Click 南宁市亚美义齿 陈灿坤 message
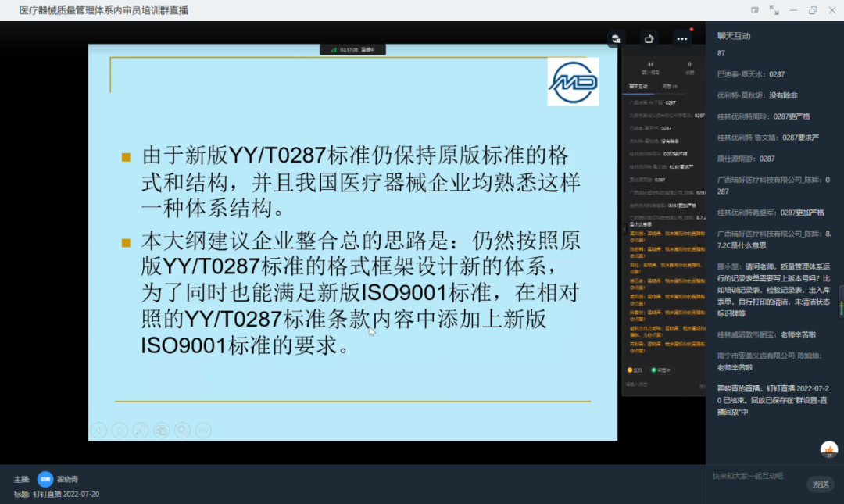The height and width of the screenshot is (504, 844). tap(770, 361)
